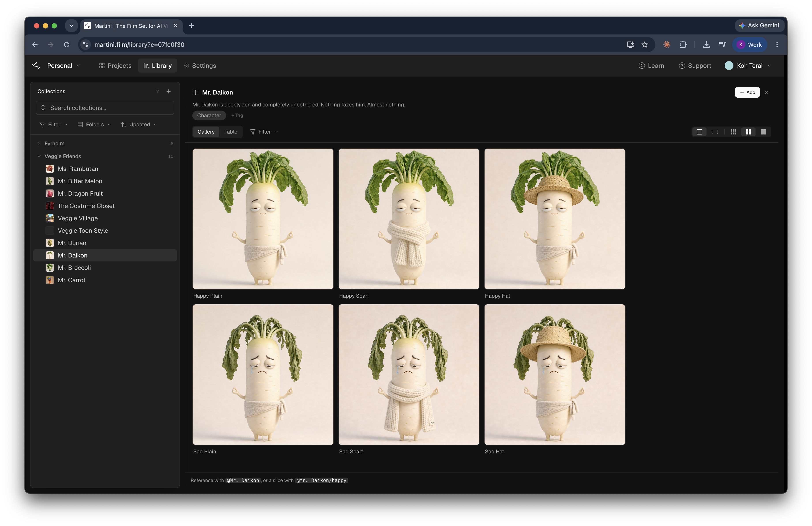The width and height of the screenshot is (812, 526).
Task: Open the media controls icon
Action: point(722,45)
